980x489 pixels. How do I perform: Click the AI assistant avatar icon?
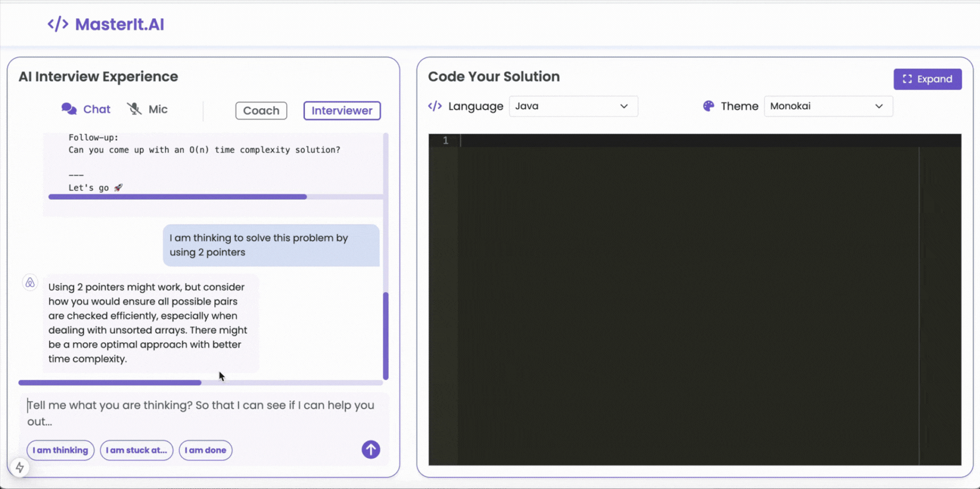coord(30,282)
